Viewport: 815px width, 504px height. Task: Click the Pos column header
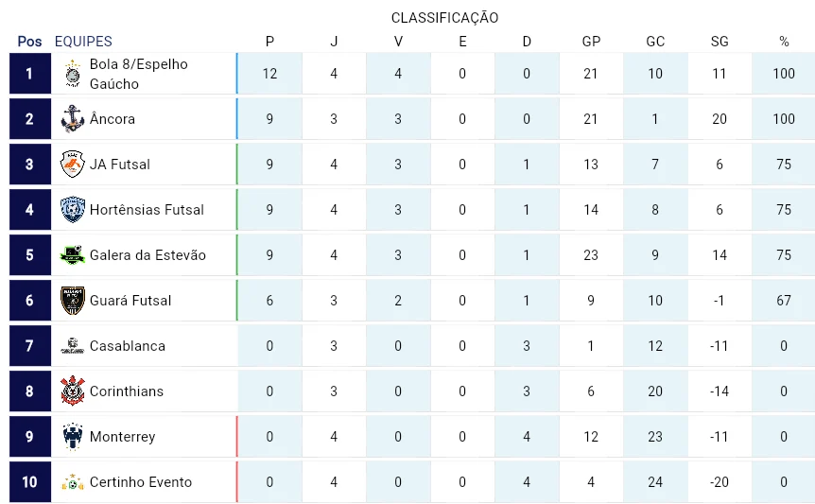tap(29, 42)
